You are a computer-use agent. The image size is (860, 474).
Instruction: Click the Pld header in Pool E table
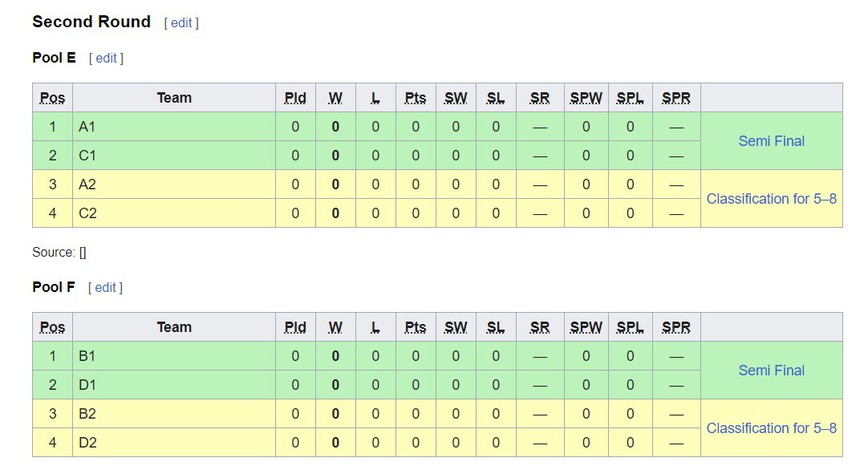[295, 98]
